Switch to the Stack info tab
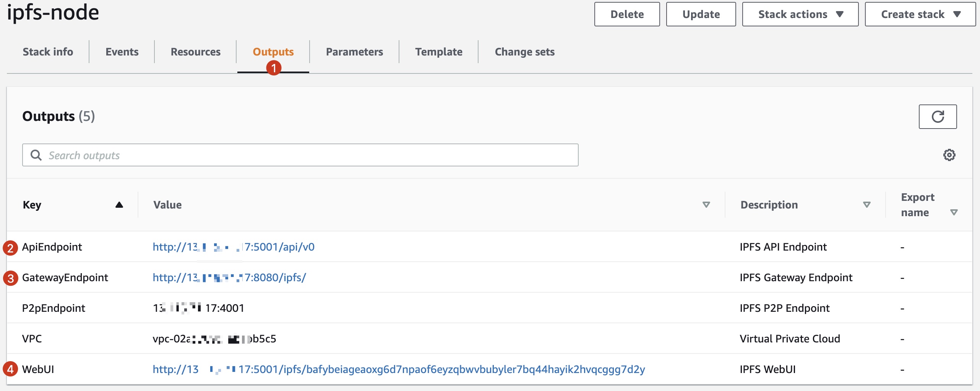Image resolution: width=980 pixels, height=391 pixels. (x=48, y=52)
